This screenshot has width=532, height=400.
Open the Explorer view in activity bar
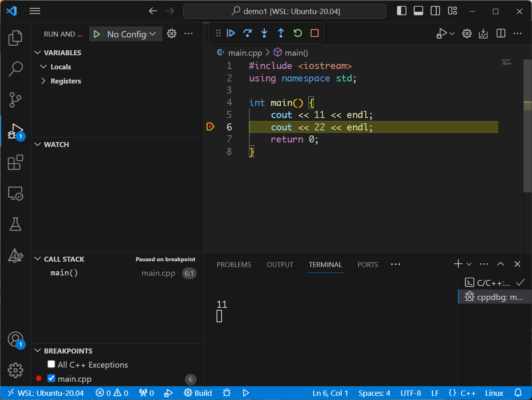[x=15, y=38]
